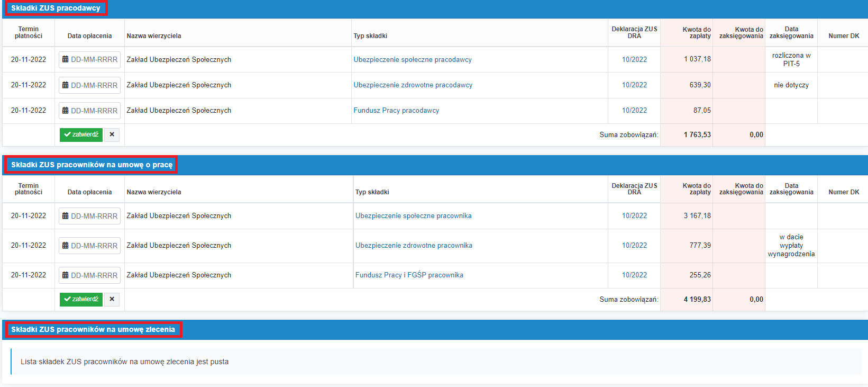Click amount 255,26 for Fundusz Pracy i FGŚP
Viewport: 868px width, 387px height.
(700, 275)
